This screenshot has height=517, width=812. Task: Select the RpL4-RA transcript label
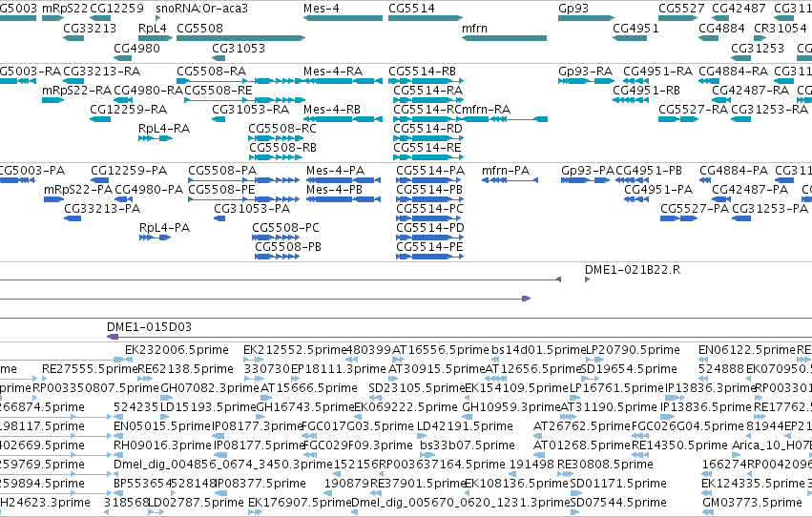click(164, 129)
